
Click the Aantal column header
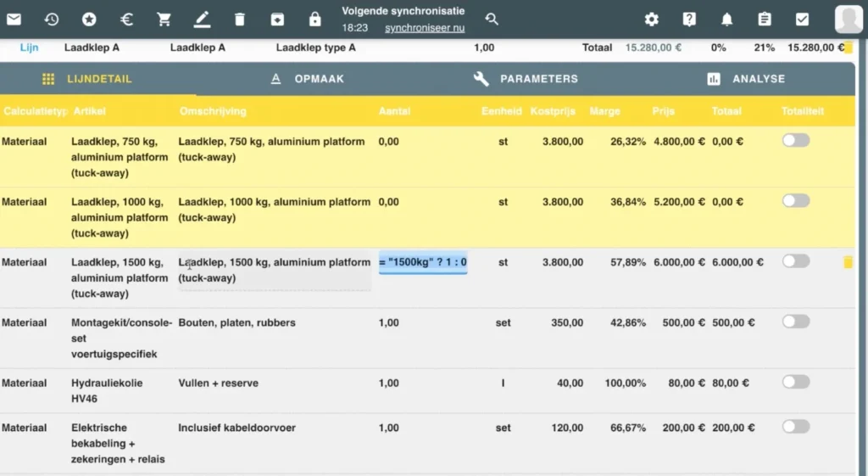tap(394, 111)
